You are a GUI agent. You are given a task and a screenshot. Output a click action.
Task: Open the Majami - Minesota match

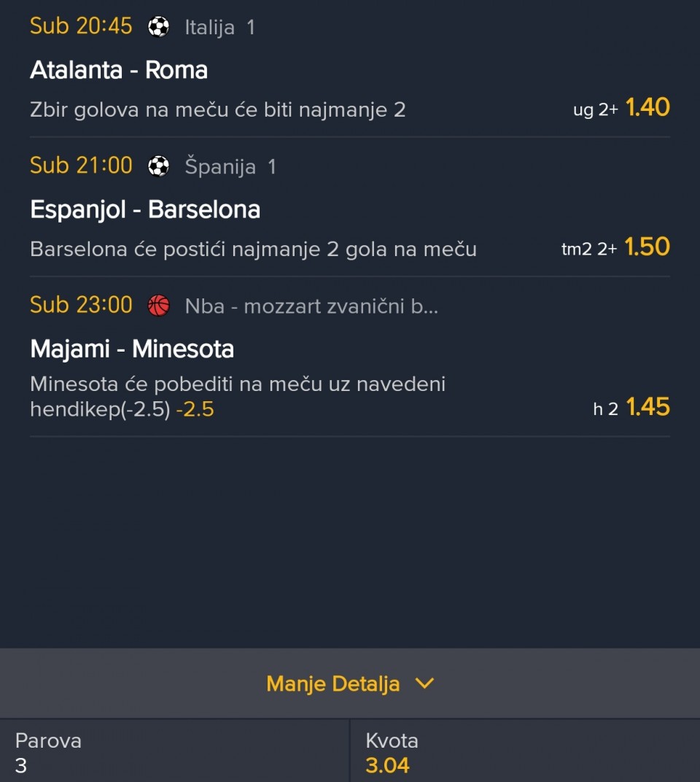click(132, 349)
